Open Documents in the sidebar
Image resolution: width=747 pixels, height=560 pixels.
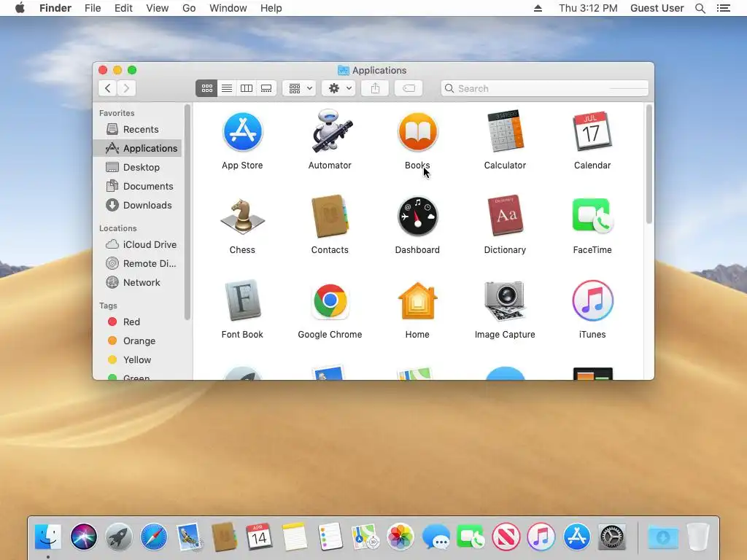coord(138,186)
